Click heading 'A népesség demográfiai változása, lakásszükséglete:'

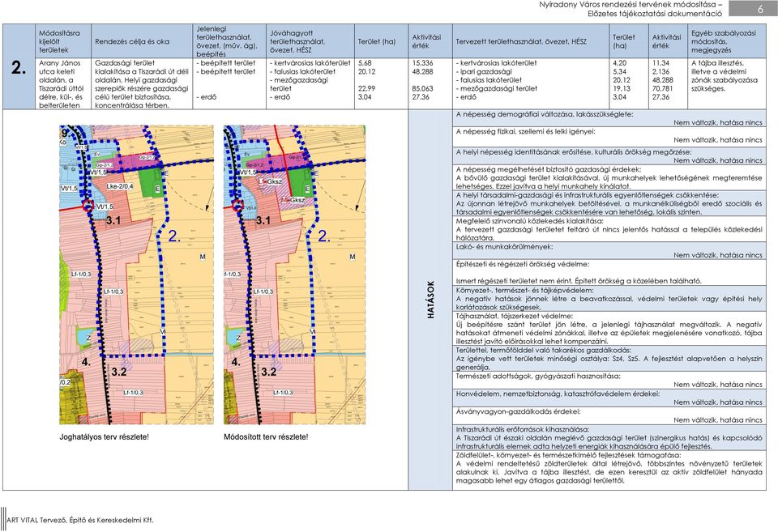(x=545, y=114)
